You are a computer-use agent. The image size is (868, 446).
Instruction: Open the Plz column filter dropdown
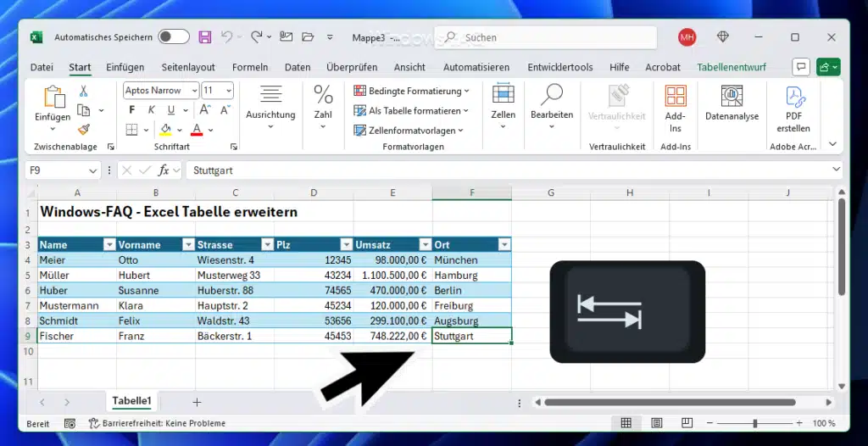click(347, 244)
